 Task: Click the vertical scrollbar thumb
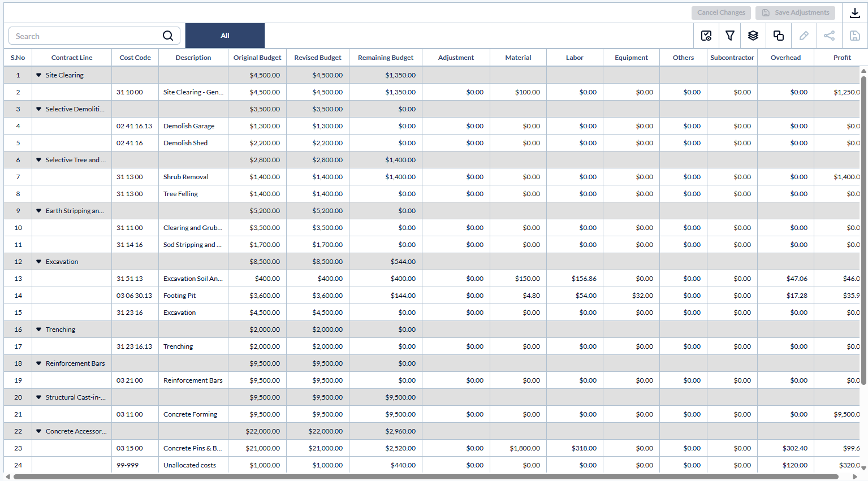[863, 230]
